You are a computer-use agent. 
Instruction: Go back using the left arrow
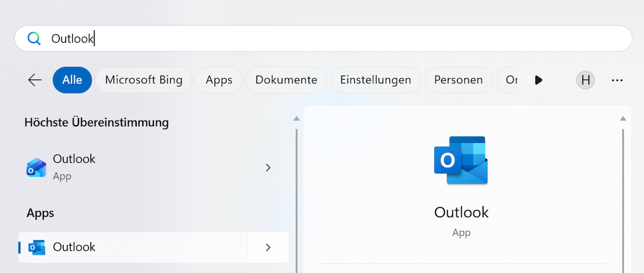coord(35,80)
